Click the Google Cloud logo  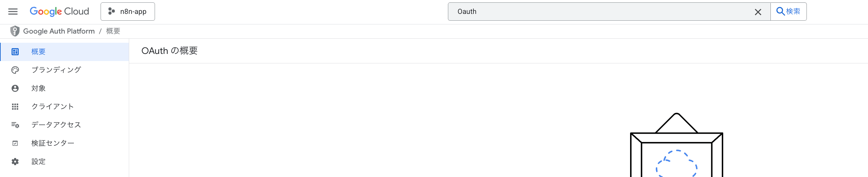tap(59, 12)
